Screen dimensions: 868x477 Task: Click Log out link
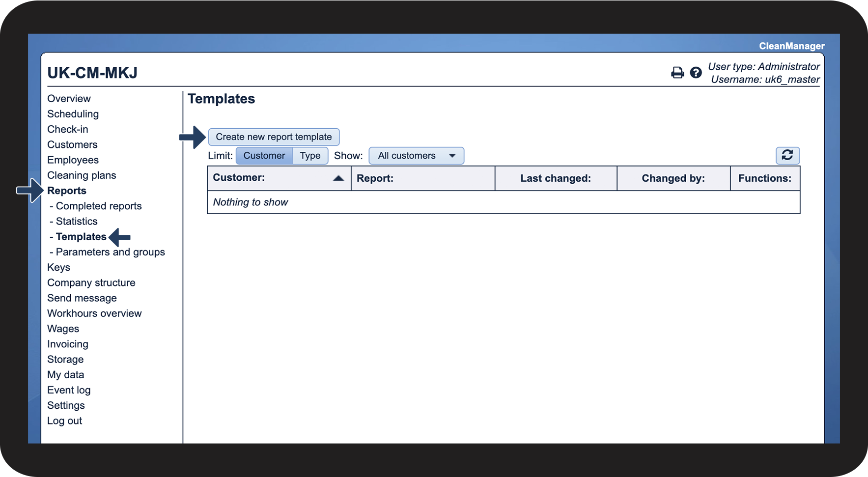64,421
